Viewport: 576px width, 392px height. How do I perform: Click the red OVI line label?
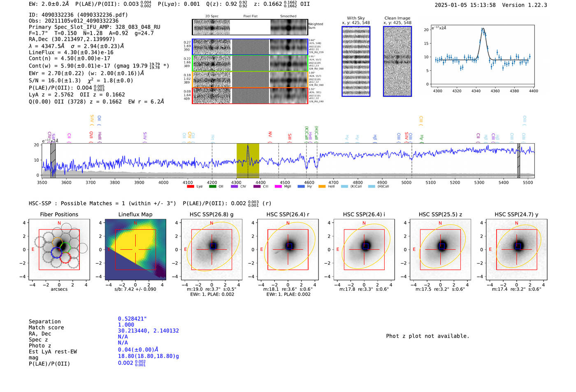(x=91, y=135)
